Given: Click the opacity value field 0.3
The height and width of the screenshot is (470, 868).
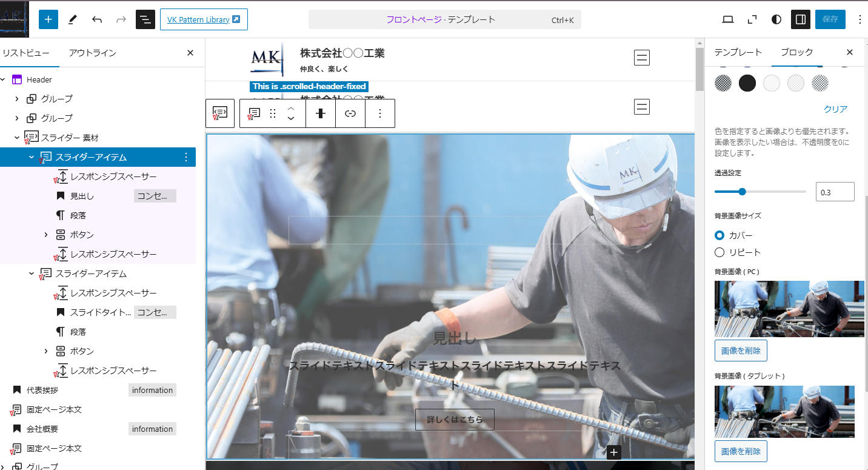Looking at the screenshot, I should pyautogui.click(x=835, y=192).
